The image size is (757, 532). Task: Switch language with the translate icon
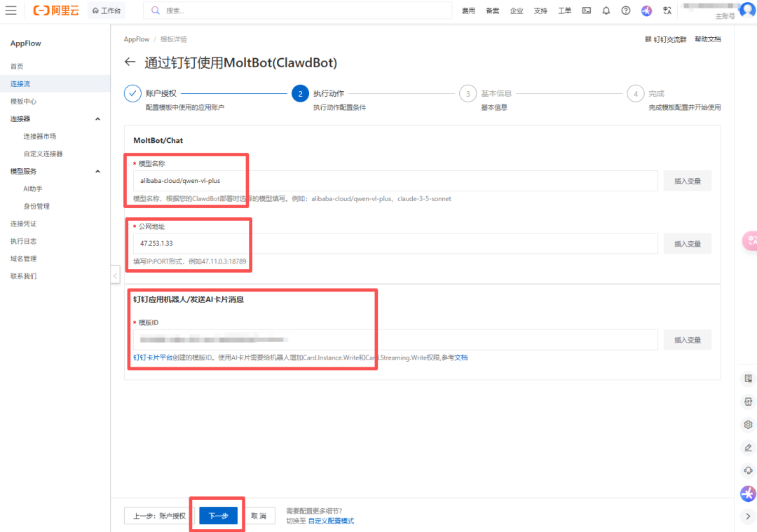point(667,11)
